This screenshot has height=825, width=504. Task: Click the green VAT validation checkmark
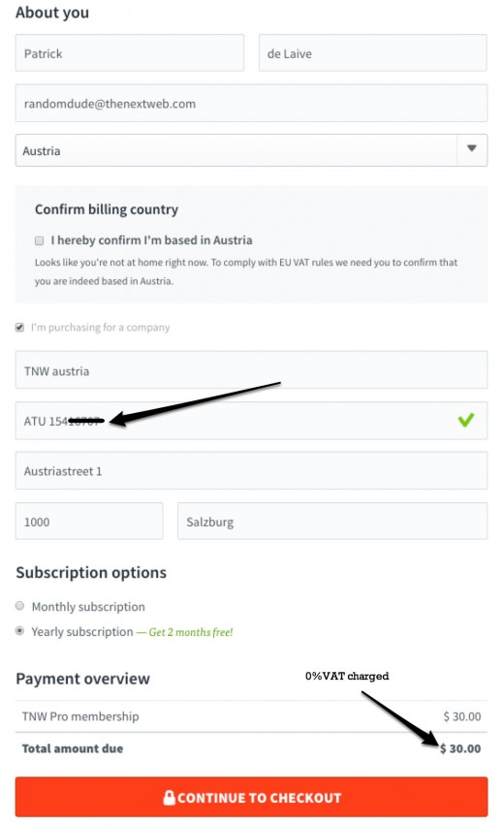[465, 420]
